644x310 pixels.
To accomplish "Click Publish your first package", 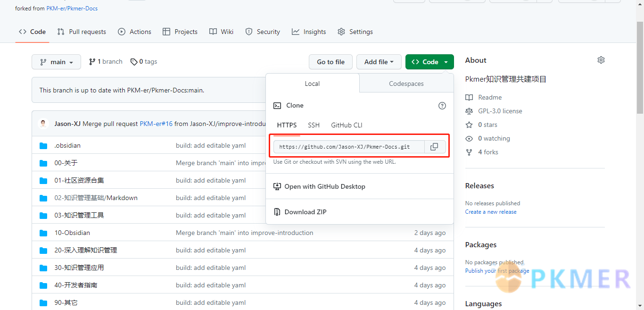I will pyautogui.click(x=497, y=271).
